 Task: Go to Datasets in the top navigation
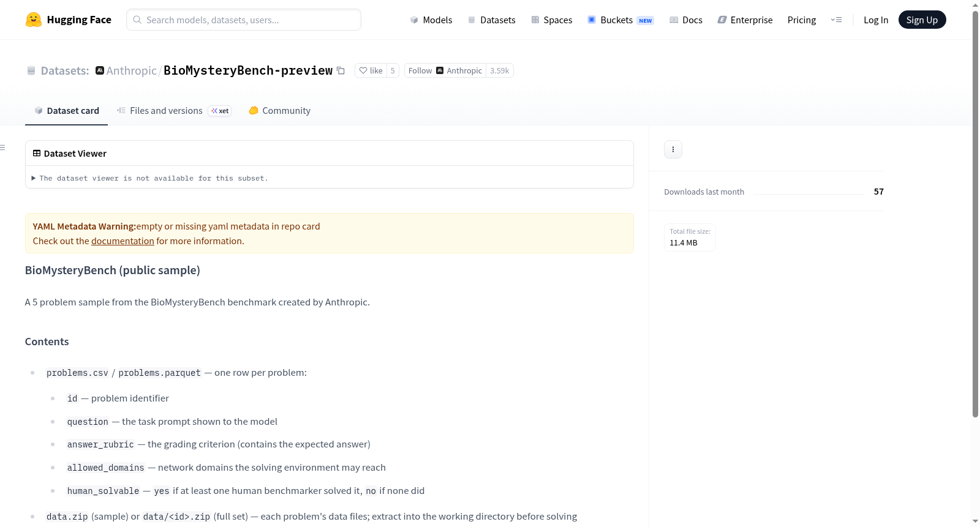click(x=492, y=20)
